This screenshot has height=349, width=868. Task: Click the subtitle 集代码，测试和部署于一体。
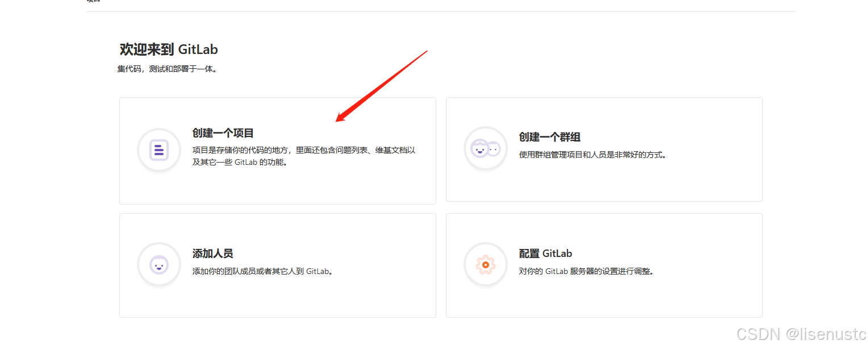pyautogui.click(x=168, y=69)
